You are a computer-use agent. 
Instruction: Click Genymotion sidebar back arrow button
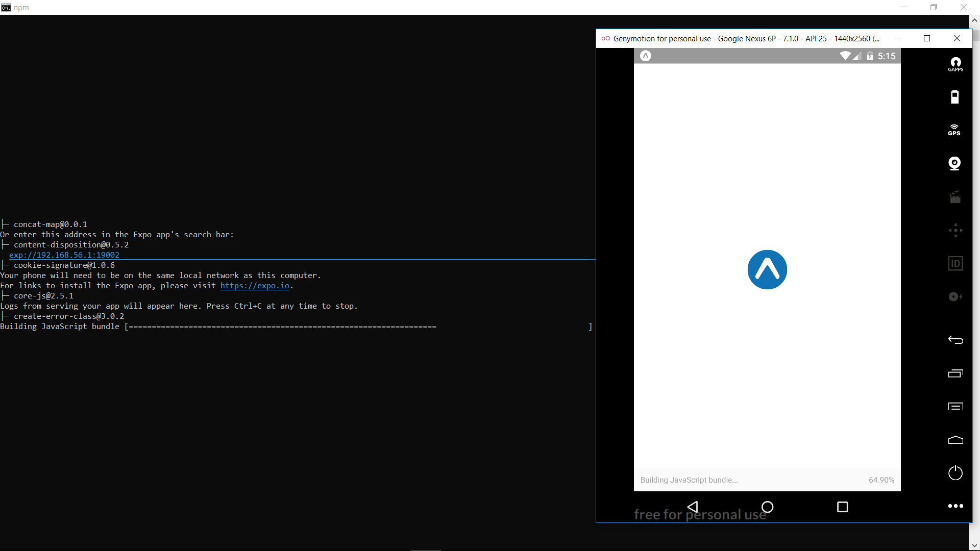coord(955,340)
